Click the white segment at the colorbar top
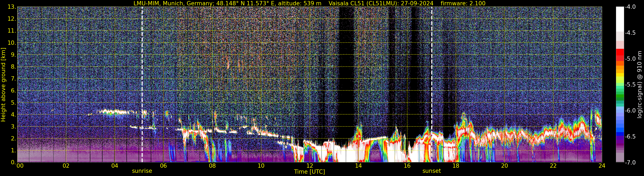 coord(620,19)
